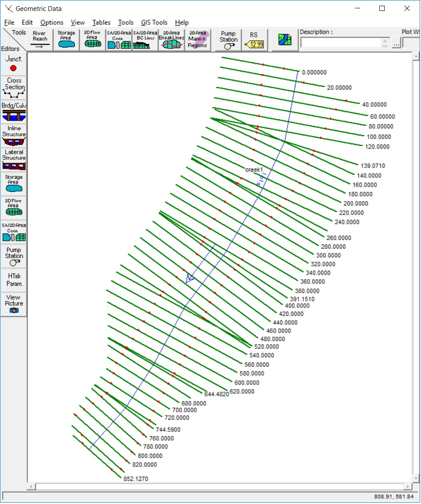Activate the 2D Area BreakLines tool

171,40
